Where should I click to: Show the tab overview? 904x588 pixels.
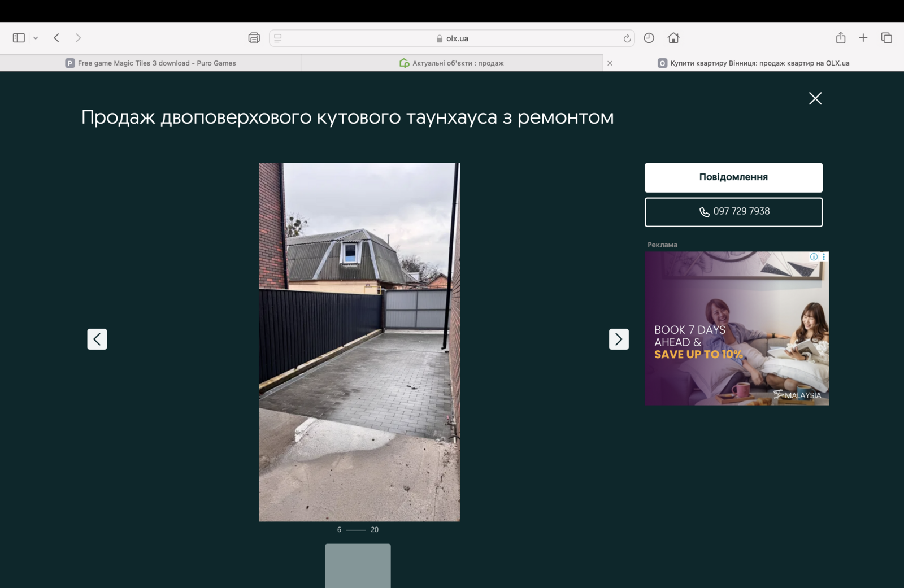(x=886, y=38)
